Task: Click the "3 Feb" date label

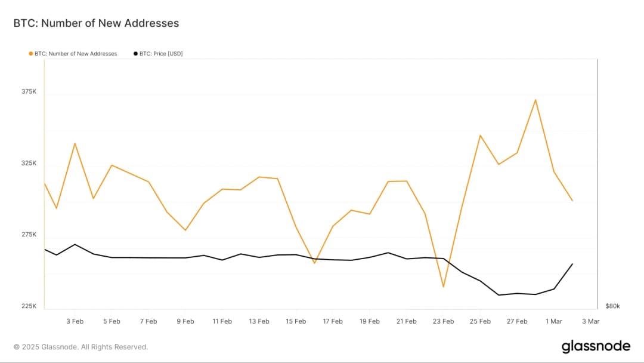Action: 75,321
